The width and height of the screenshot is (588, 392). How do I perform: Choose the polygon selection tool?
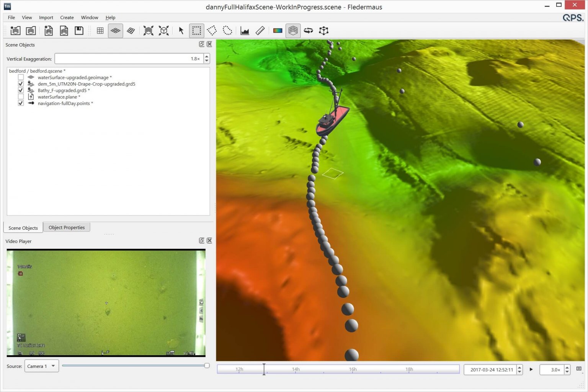coord(212,31)
